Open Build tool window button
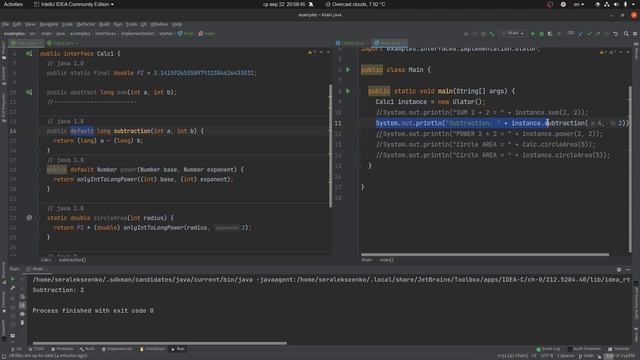The height and width of the screenshot is (360, 640). tap(87, 349)
